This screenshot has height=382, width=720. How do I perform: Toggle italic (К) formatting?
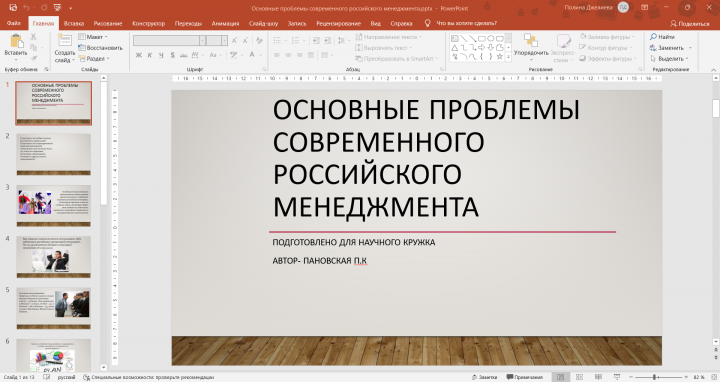click(x=150, y=55)
